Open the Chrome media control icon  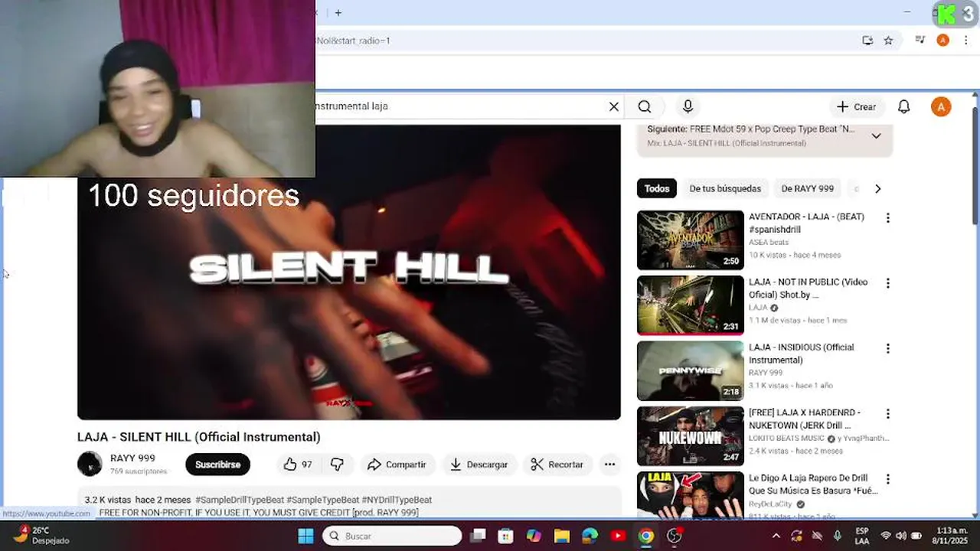(x=920, y=41)
